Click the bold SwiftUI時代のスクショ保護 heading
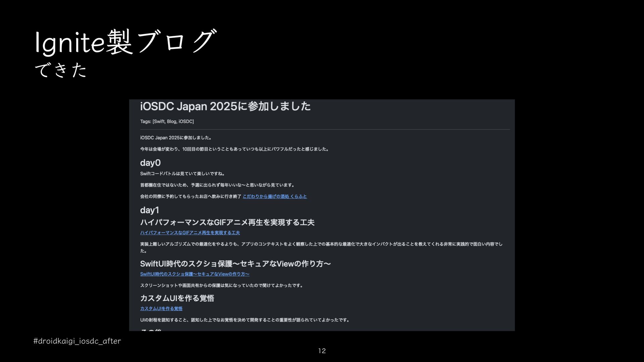Image resolution: width=644 pixels, height=362 pixels. tap(235, 264)
